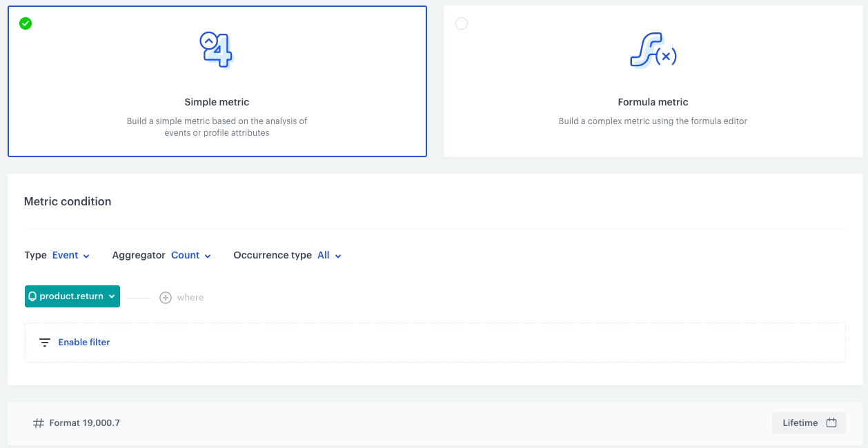Click the green checkmark on Simple metric
868x448 pixels.
26,23
